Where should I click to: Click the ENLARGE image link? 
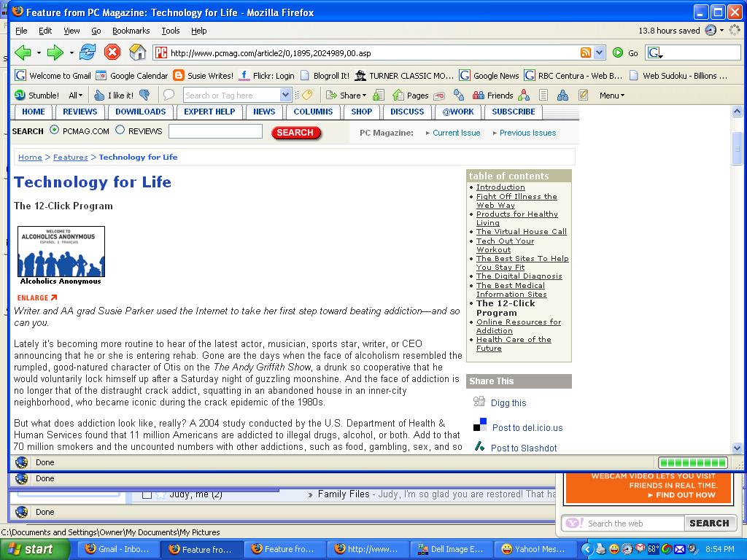(x=37, y=297)
